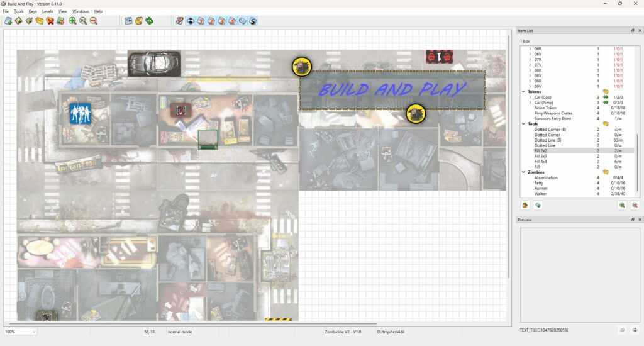The width and height of the screenshot is (644, 346).
Task: Toggle level 4 layer visibility button
Action: [x=232, y=21]
